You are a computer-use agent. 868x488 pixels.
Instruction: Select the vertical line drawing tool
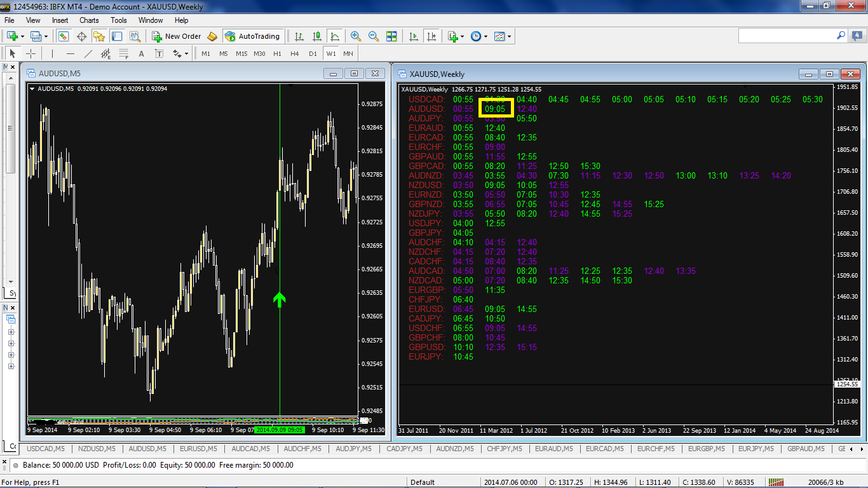[53, 54]
